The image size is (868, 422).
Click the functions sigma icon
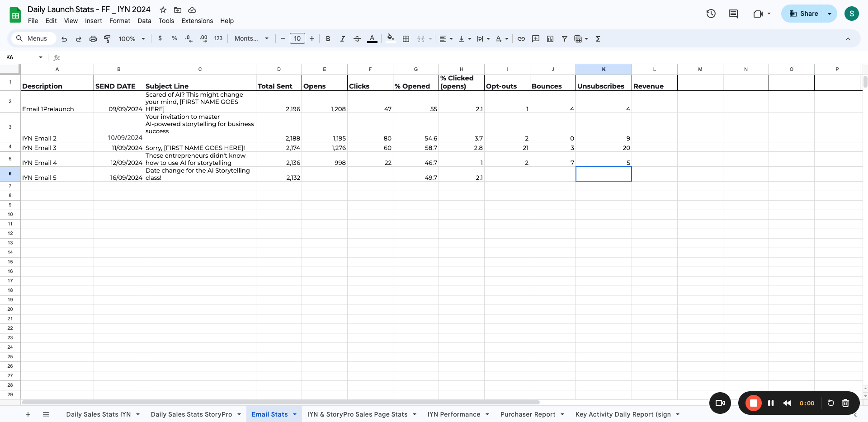pyautogui.click(x=598, y=39)
